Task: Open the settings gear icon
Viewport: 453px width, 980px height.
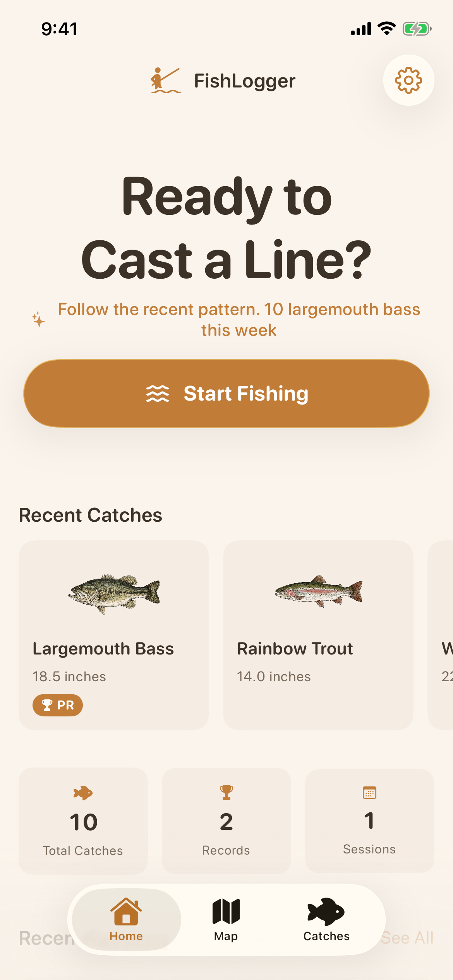Action: [x=409, y=80]
